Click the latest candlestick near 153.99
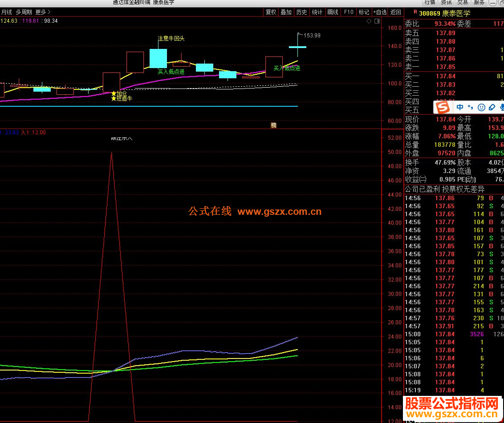This screenshot has height=423, width=504. click(298, 47)
